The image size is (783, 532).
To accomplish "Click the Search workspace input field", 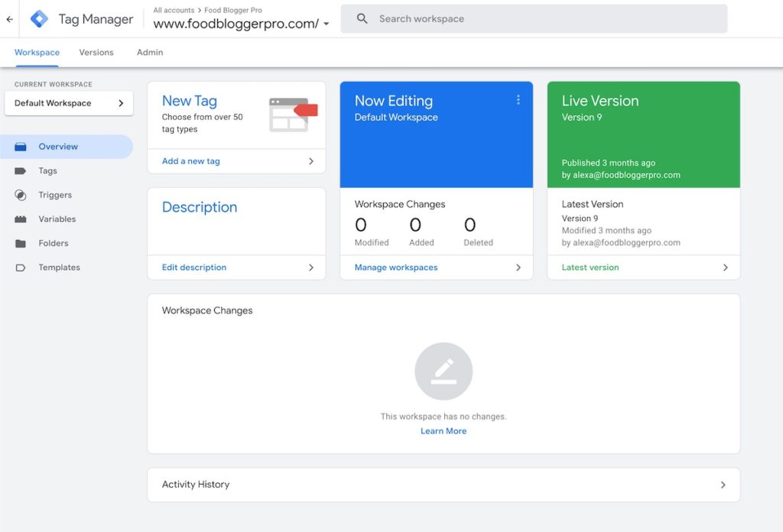I will (534, 19).
